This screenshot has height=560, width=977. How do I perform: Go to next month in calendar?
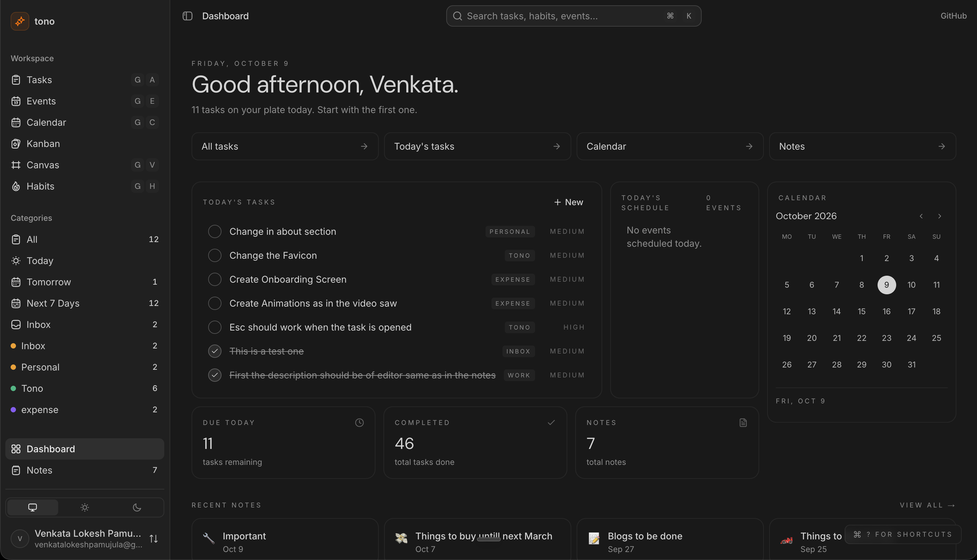click(940, 216)
